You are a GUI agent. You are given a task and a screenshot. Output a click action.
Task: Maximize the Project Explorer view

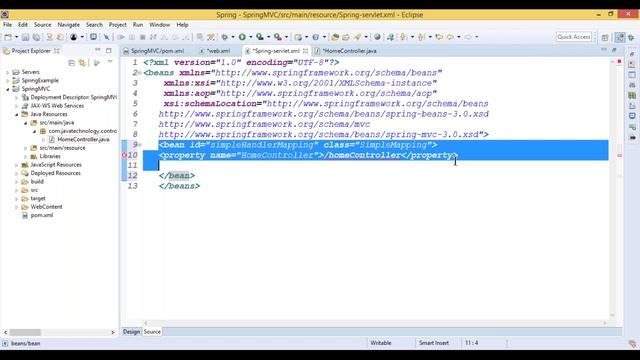click(109, 51)
